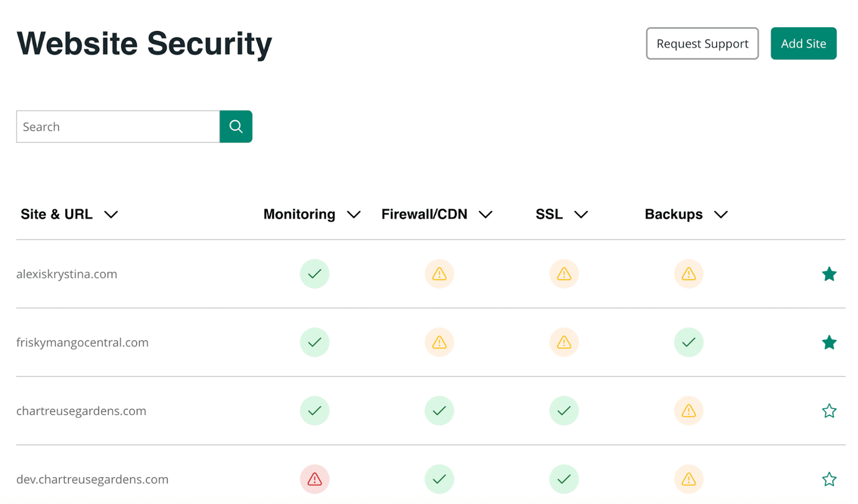This screenshot has height=504, width=858.
Task: Expand the Backups column dropdown
Action: (x=720, y=215)
